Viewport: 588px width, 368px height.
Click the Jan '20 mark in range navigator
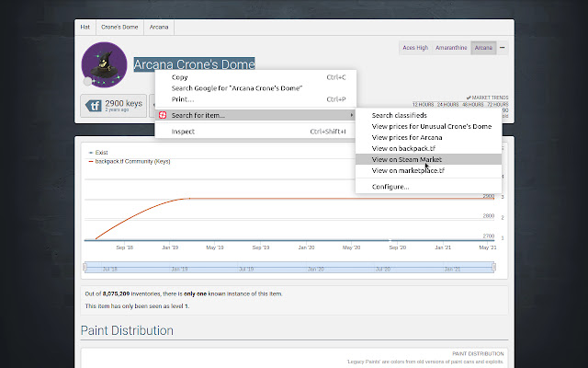click(x=316, y=270)
